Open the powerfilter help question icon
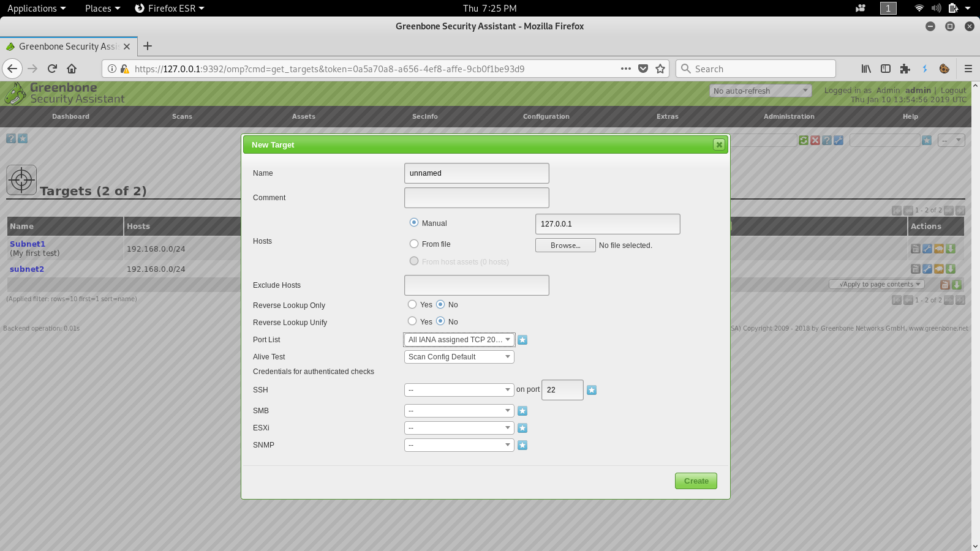 (x=827, y=140)
